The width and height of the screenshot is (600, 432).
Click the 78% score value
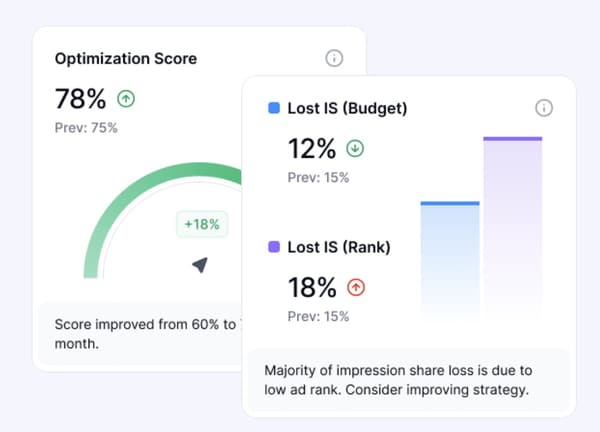[80, 98]
